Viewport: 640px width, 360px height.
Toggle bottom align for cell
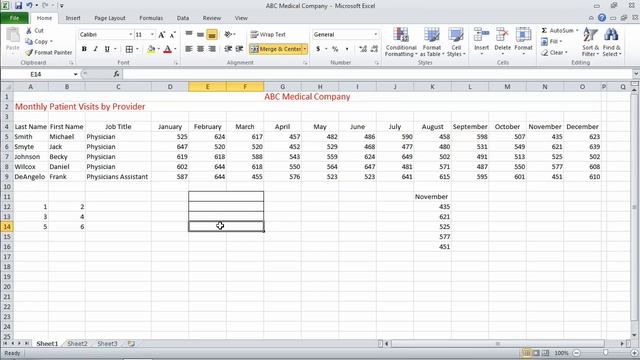(212, 35)
